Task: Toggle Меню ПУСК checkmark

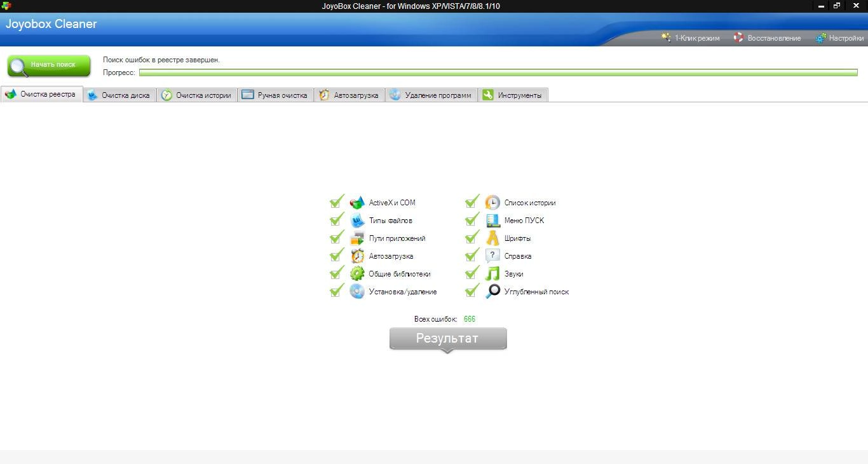Action: click(x=472, y=219)
